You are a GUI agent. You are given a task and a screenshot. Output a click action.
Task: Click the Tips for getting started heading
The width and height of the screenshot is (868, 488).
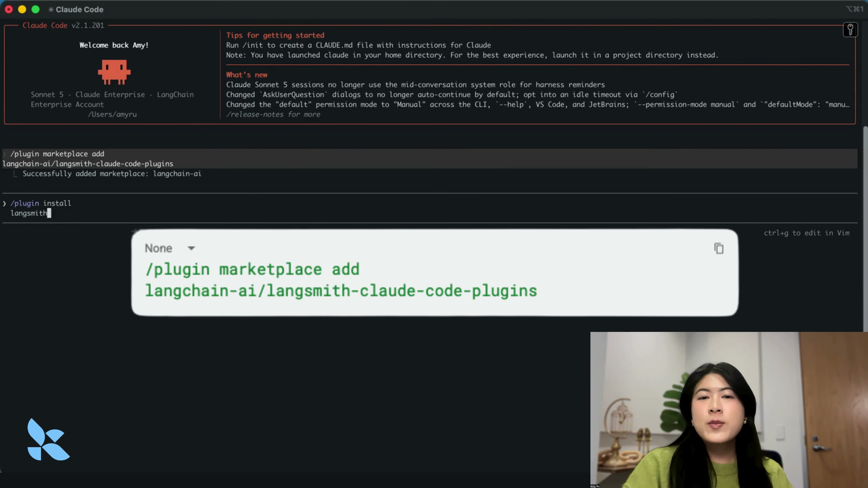click(x=275, y=35)
